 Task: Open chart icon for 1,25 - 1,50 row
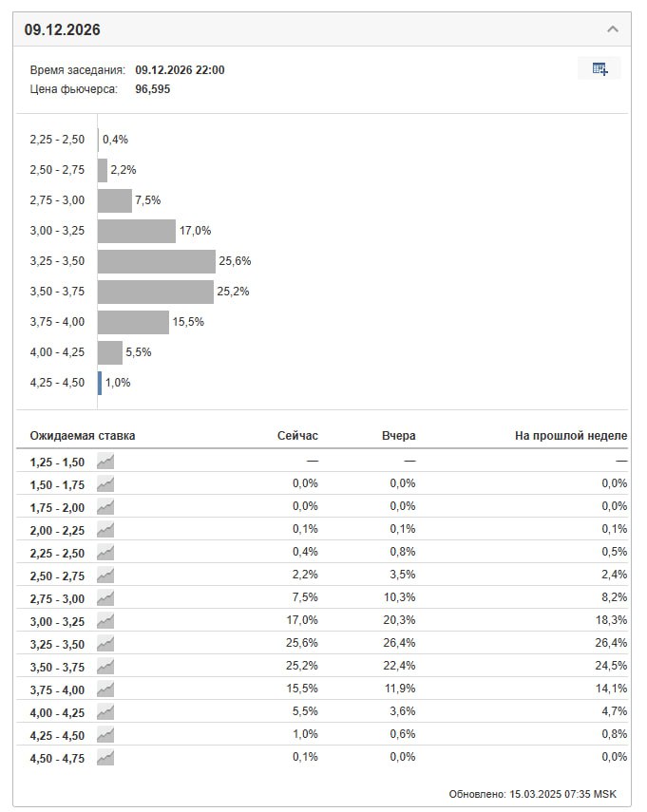(x=105, y=462)
